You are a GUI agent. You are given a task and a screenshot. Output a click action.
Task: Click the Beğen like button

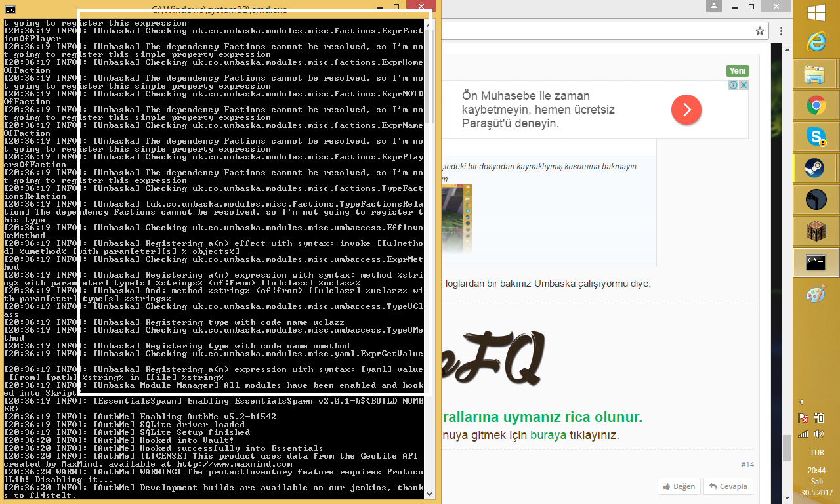point(679,486)
